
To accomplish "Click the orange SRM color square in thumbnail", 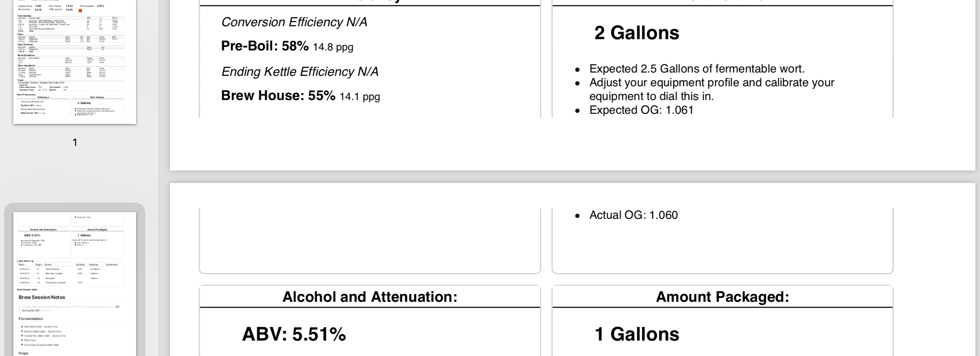I will (81, 10).
